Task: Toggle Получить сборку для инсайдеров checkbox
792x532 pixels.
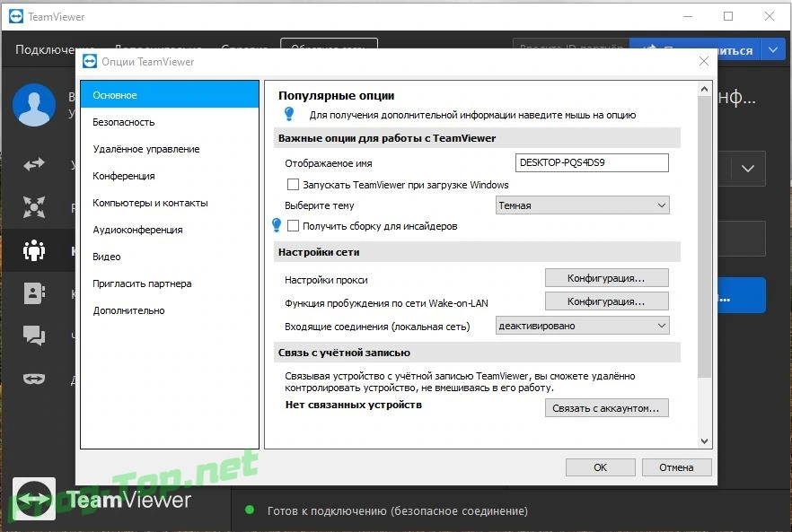Action: click(x=293, y=225)
